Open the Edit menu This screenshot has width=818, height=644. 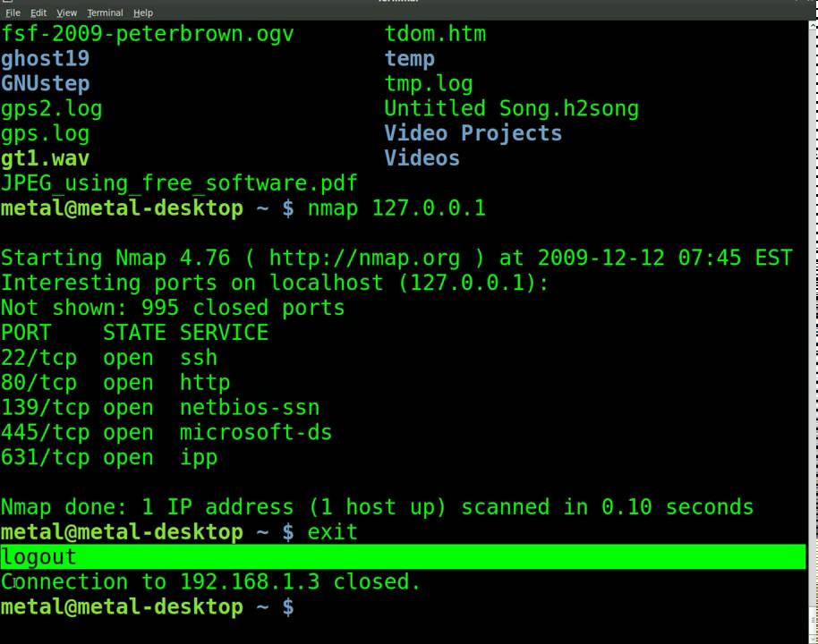(x=38, y=13)
